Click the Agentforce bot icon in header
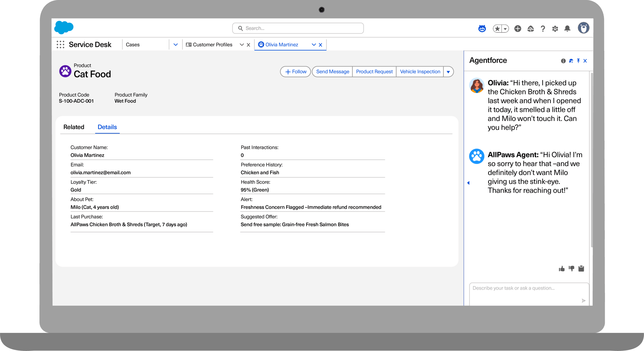The image size is (644, 351). (x=482, y=28)
